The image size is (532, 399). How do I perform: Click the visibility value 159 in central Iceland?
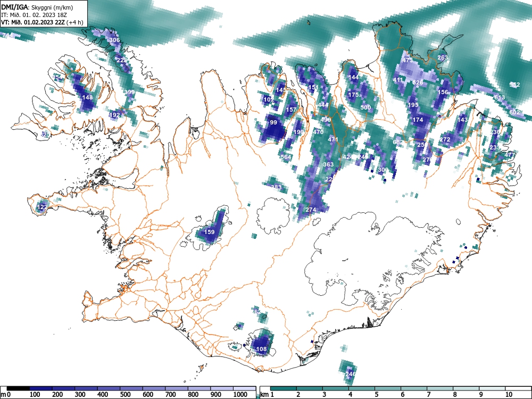tap(209, 232)
